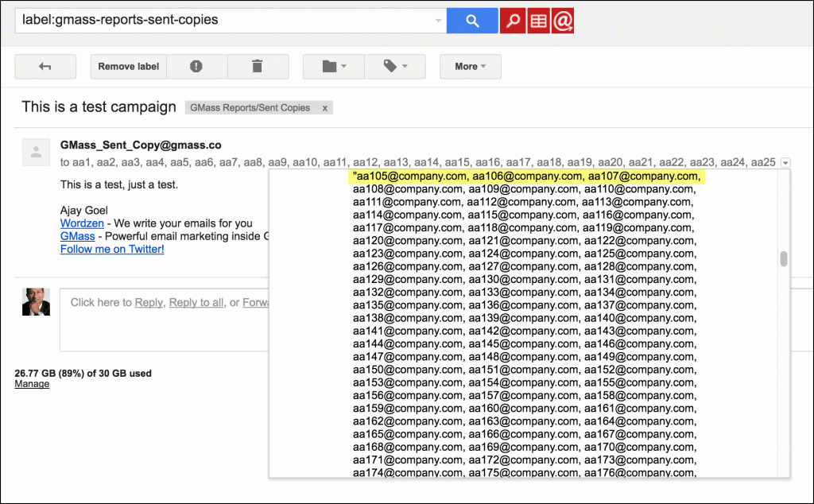Click the red GMass @ icon
Viewport: 814px width, 504px height.
click(563, 21)
